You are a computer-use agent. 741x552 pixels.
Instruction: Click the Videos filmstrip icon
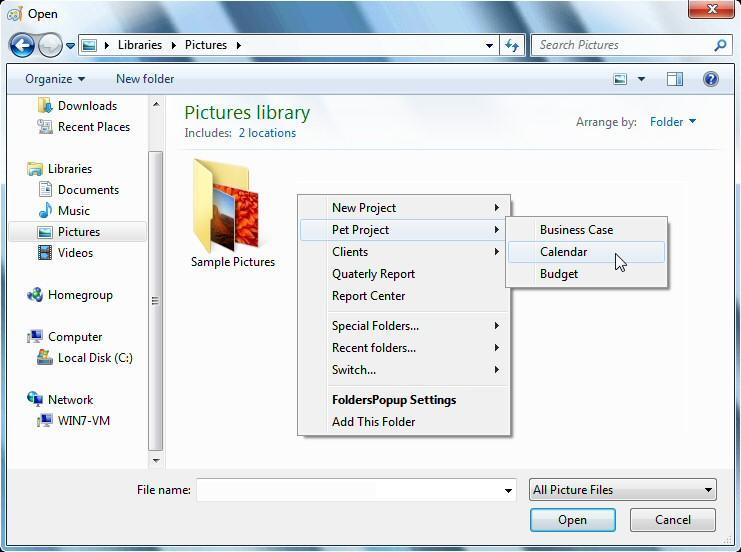point(45,253)
